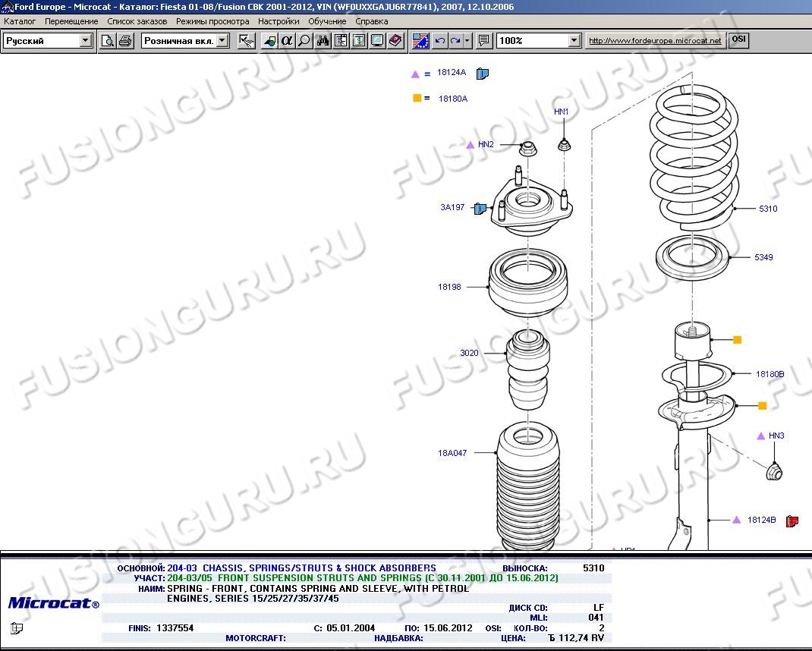Open the Настройки menu
The width and height of the screenshot is (812, 651).
pyautogui.click(x=279, y=21)
